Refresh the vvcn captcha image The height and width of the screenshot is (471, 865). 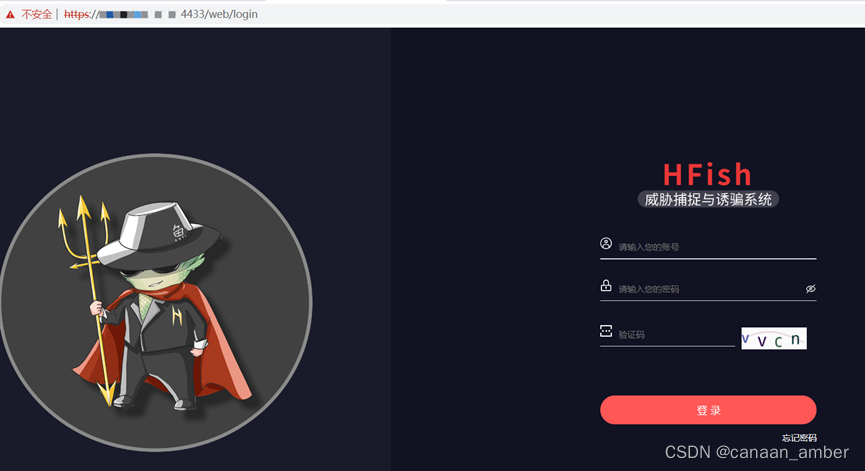[773, 338]
